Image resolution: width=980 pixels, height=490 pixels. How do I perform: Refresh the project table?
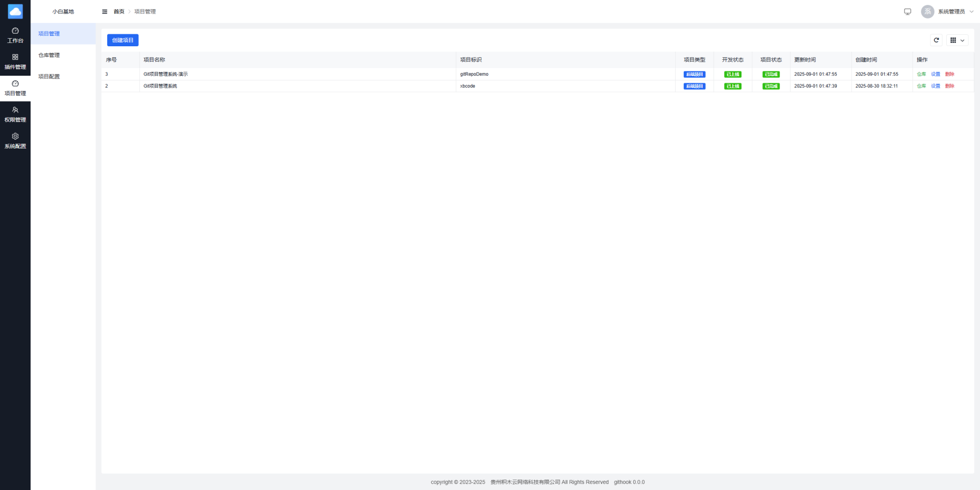pos(936,40)
